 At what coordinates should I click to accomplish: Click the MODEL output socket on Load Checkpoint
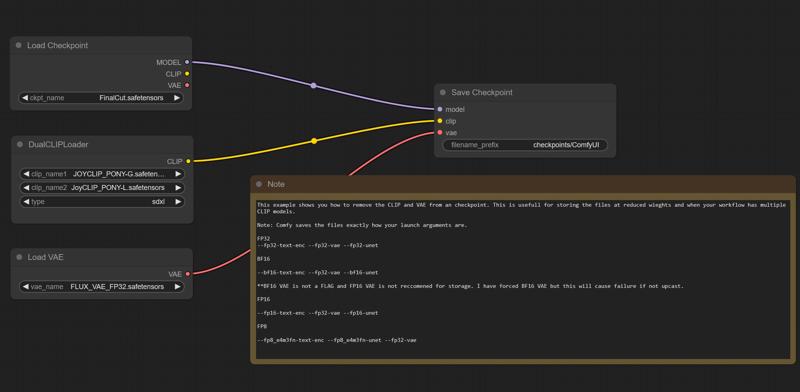(x=187, y=62)
